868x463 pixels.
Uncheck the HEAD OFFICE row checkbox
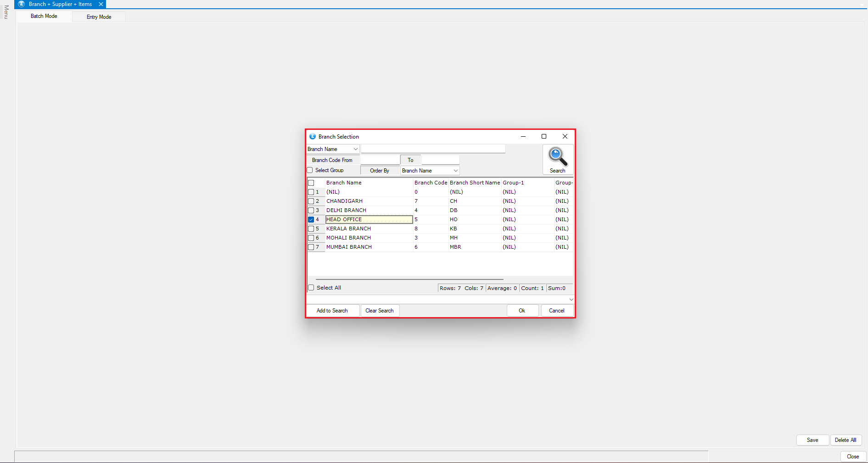point(311,219)
